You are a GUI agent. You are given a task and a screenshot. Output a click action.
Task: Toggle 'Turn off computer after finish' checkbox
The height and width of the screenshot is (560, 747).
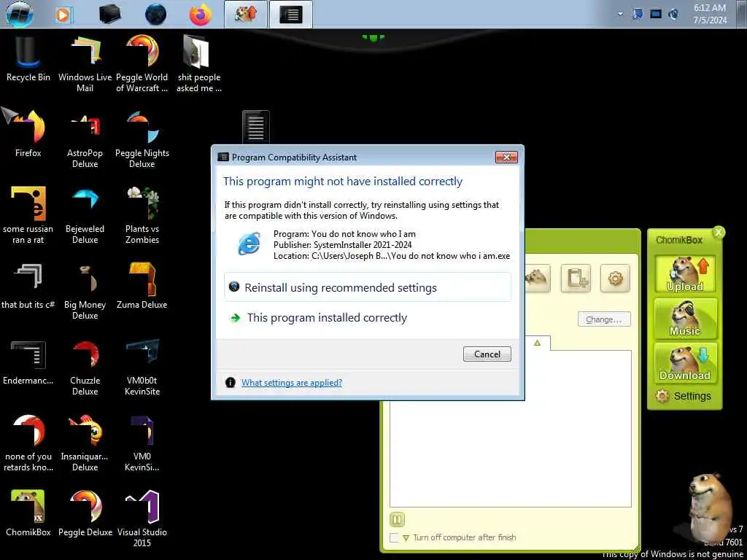coord(394,537)
